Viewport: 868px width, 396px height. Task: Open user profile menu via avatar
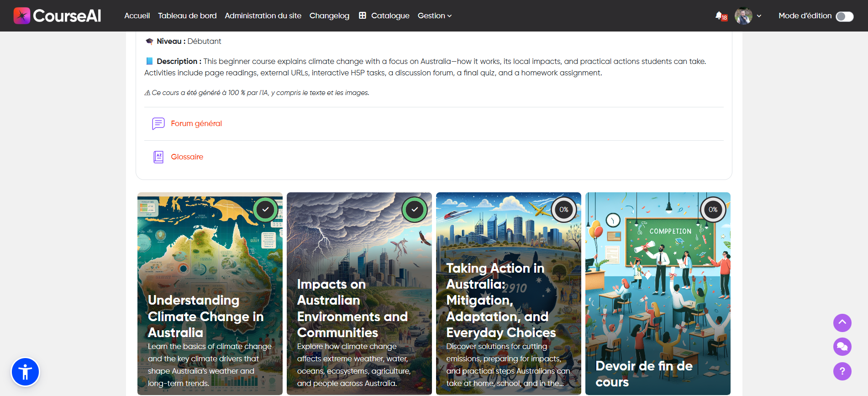click(x=743, y=16)
